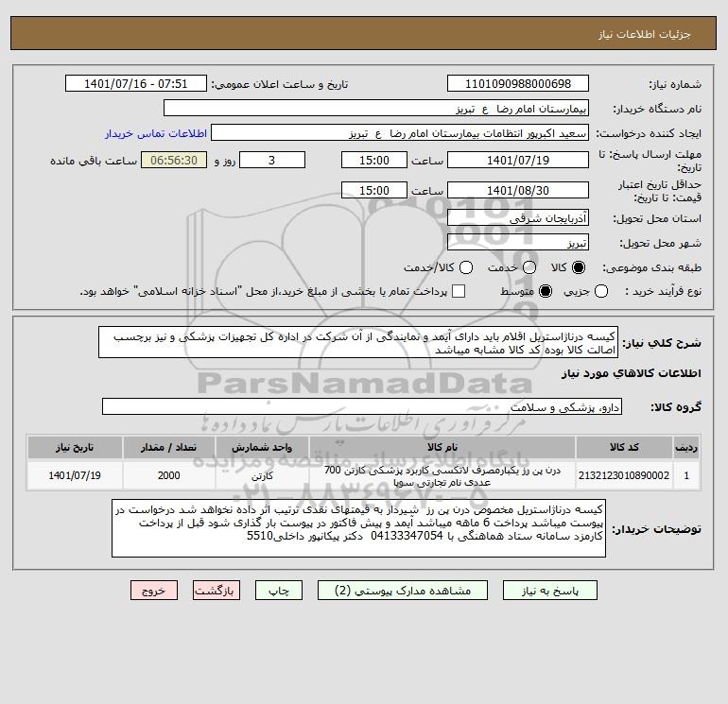
Task: Click the شرح کلی نیاز description box
Action: point(358,342)
